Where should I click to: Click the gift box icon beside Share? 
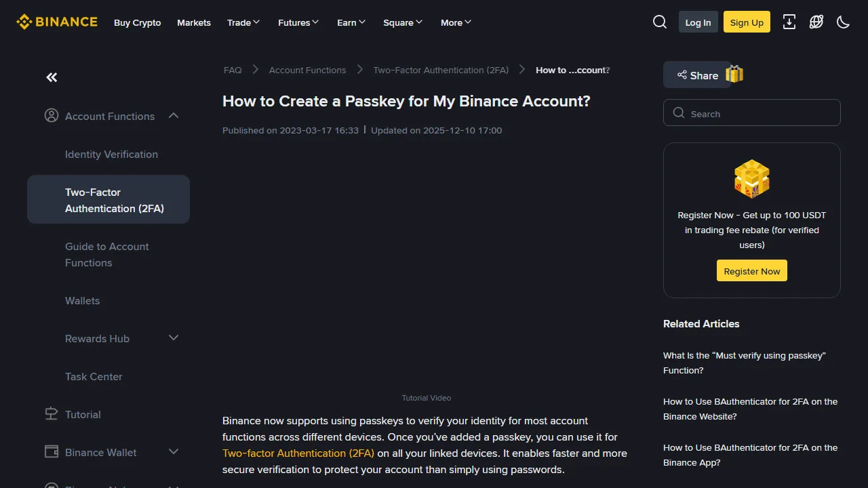click(734, 74)
